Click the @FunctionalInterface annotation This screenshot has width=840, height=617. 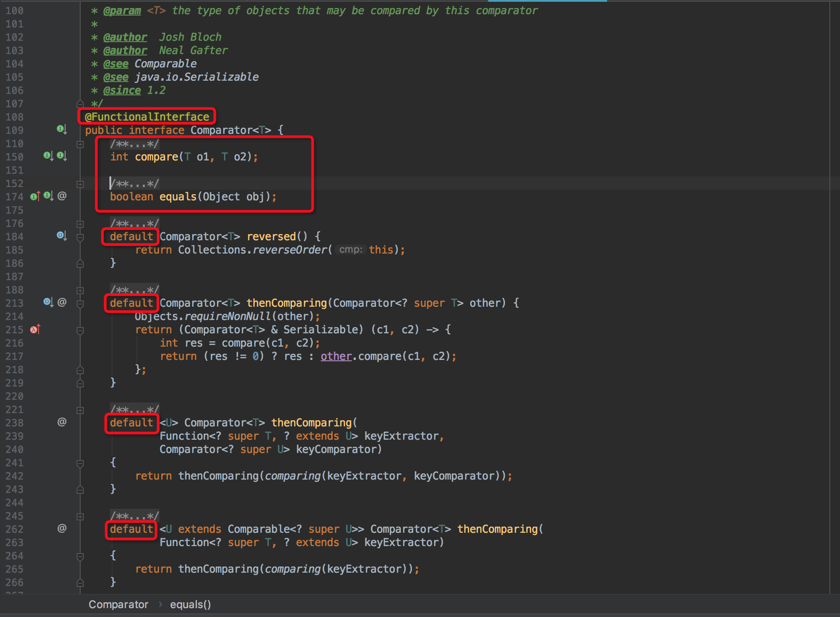click(x=147, y=117)
